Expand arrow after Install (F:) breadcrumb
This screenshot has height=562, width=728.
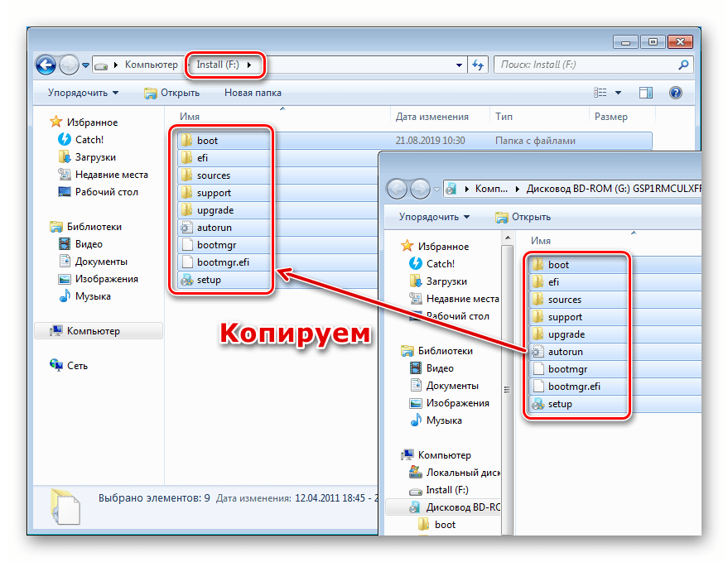[x=249, y=65]
